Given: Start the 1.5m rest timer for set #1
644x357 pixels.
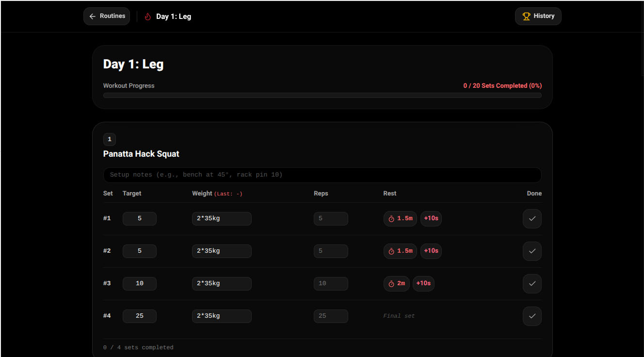Looking at the screenshot, I should [400, 219].
